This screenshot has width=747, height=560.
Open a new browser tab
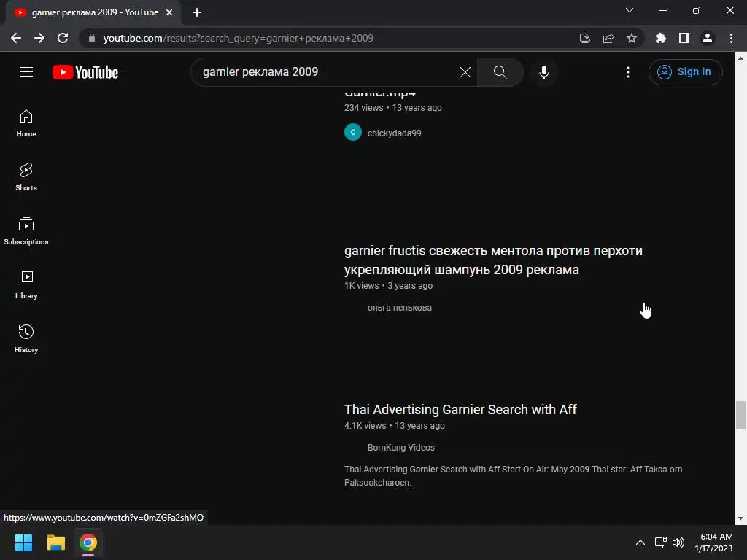coord(197,12)
